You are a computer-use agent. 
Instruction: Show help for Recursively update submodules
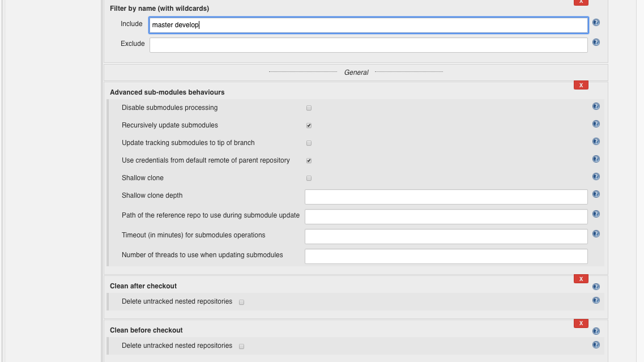[x=596, y=124]
